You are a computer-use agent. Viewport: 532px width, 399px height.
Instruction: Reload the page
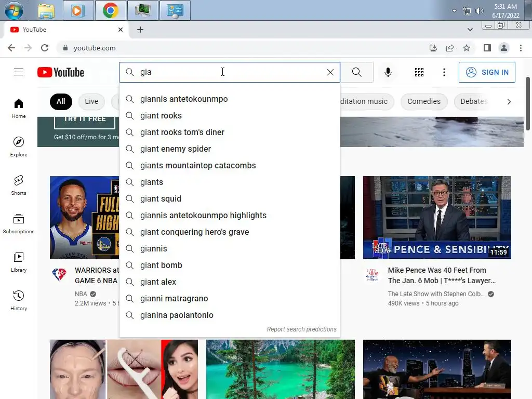(x=45, y=48)
